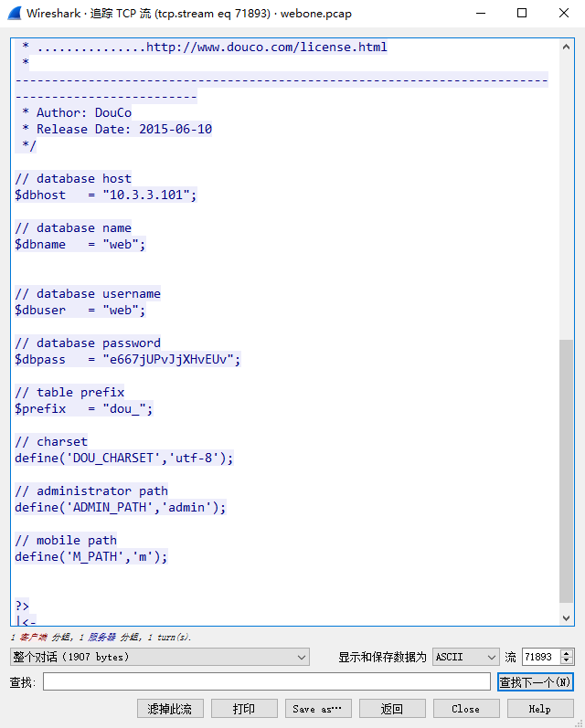Click the text $dbuser = "web";
This screenshot has width=585, height=728.
point(80,311)
